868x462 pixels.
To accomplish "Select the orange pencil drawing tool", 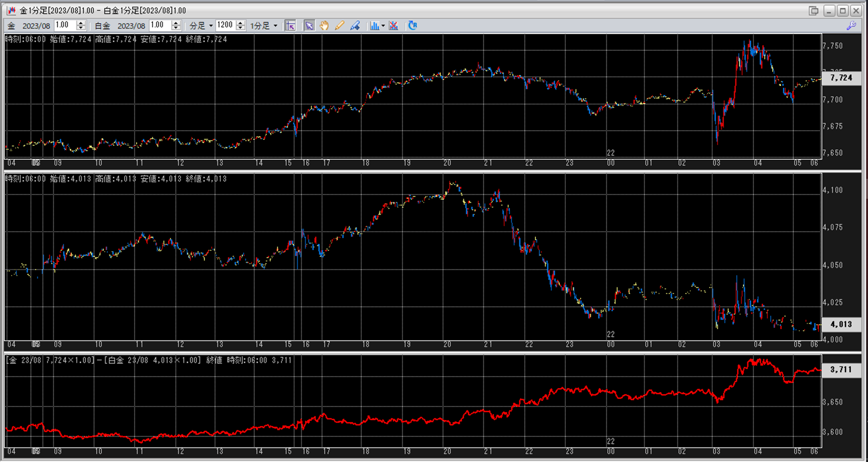I will point(339,26).
